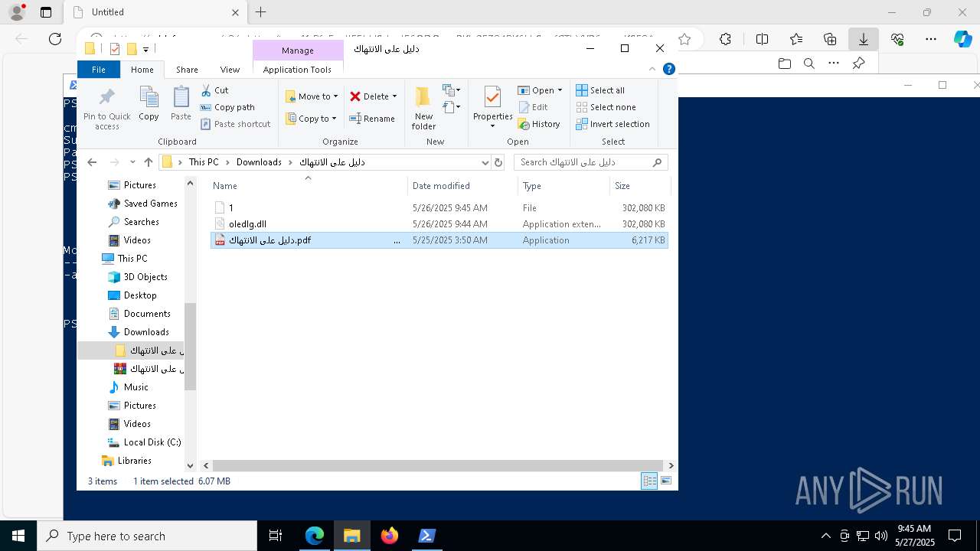Switch to the Home ribbon tab
Image resolution: width=980 pixels, height=551 pixels.
click(x=142, y=70)
